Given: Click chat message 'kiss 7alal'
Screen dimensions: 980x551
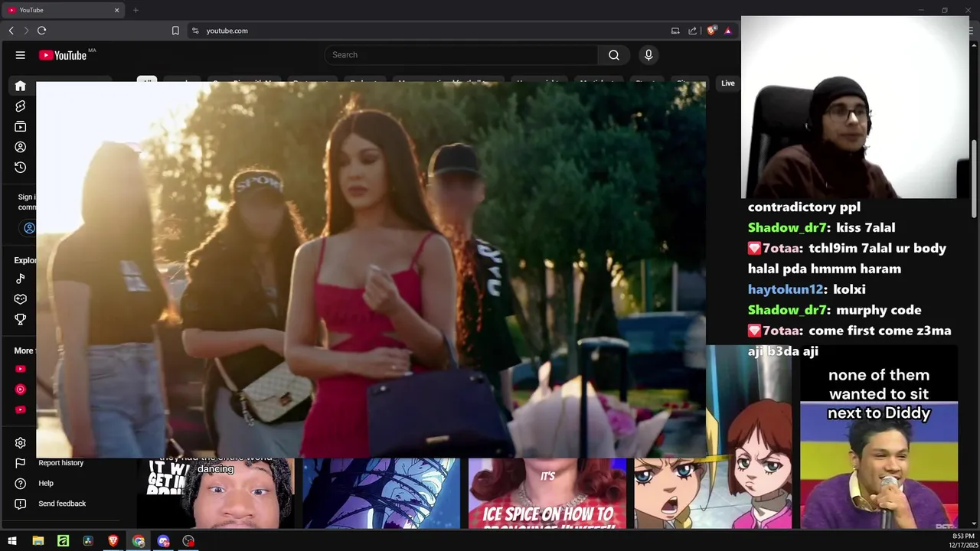Looking at the screenshot, I should coord(866,228).
